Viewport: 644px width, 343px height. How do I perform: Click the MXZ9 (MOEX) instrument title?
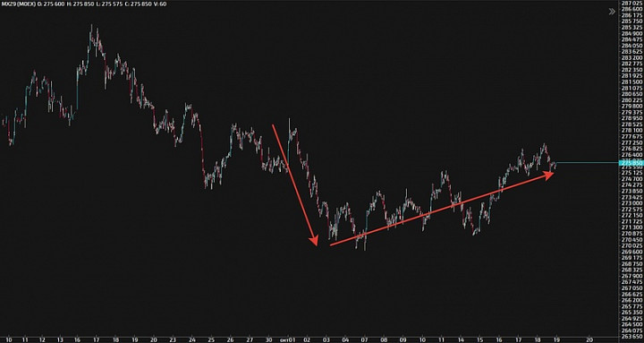(19, 4)
